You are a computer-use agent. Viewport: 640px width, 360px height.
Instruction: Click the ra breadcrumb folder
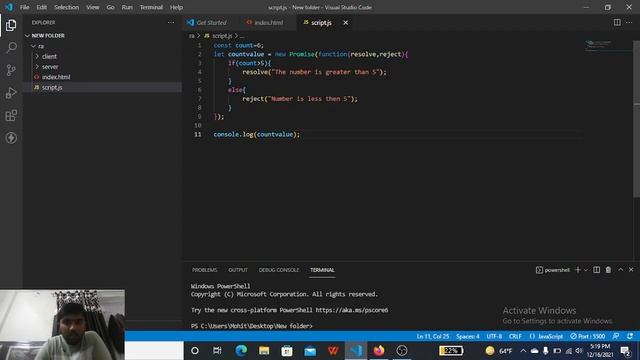(191, 36)
